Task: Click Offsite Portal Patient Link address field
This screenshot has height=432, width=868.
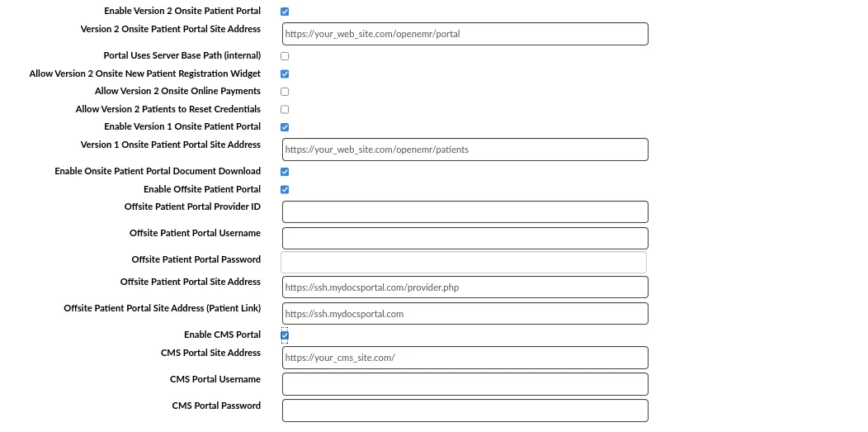Action: coord(465,314)
